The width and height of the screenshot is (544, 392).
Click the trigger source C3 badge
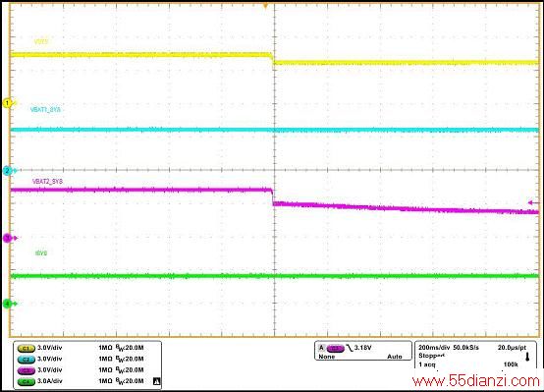point(336,348)
